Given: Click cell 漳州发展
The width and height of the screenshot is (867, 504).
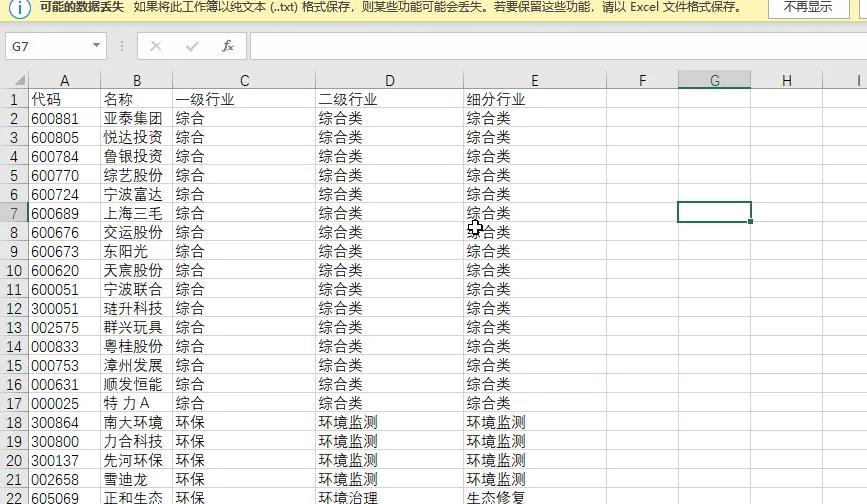Looking at the screenshot, I should [137, 365].
